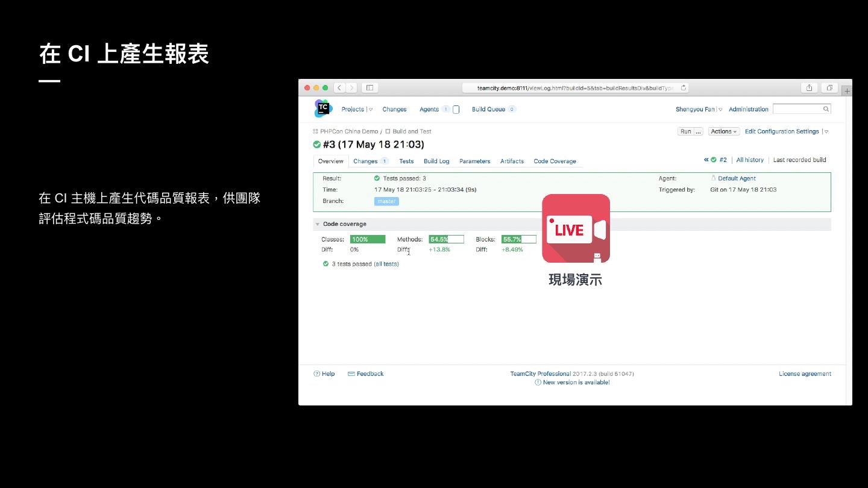868x488 pixels.
Task: Show all tabs with Safari's tab overview icon
Action: tap(829, 88)
